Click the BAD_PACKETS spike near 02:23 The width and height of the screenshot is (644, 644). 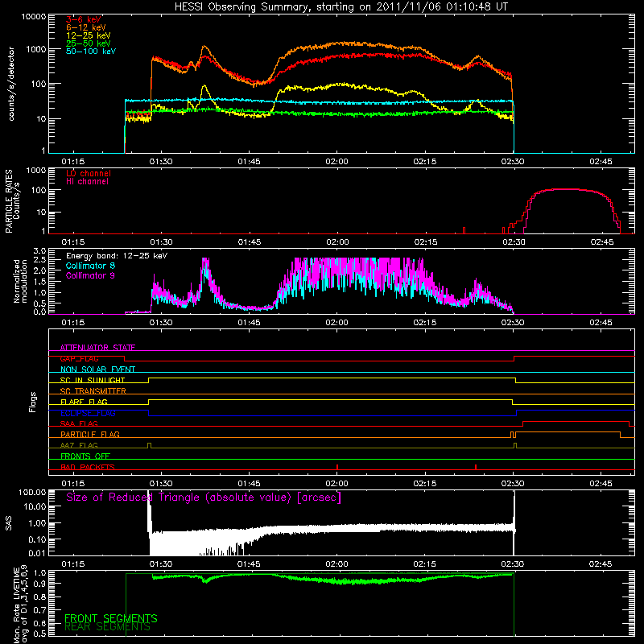pos(476,467)
